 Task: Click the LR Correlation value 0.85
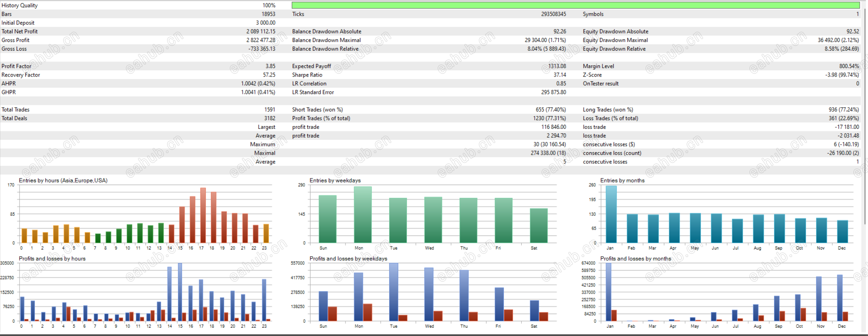[x=561, y=84]
